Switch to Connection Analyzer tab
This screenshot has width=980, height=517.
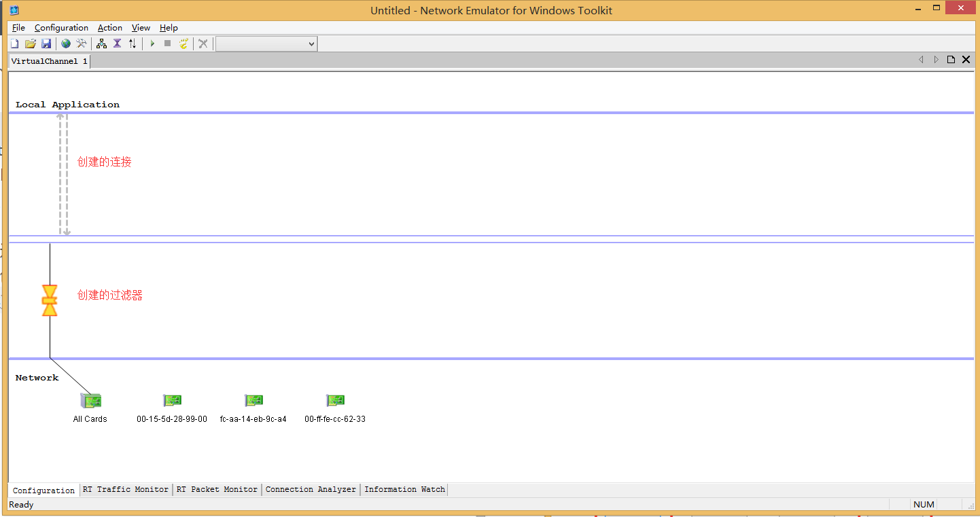[311, 489]
